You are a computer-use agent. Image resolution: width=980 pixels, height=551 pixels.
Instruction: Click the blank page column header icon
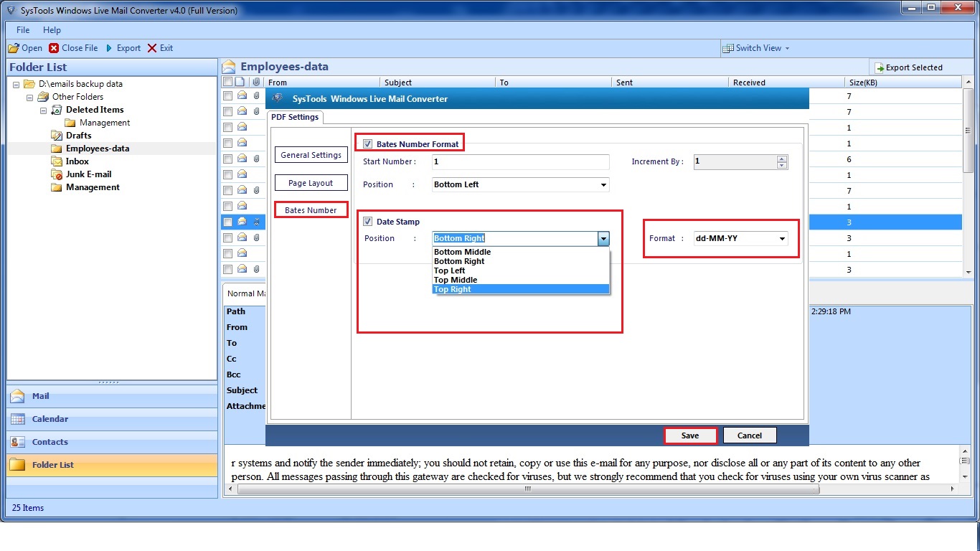point(240,83)
